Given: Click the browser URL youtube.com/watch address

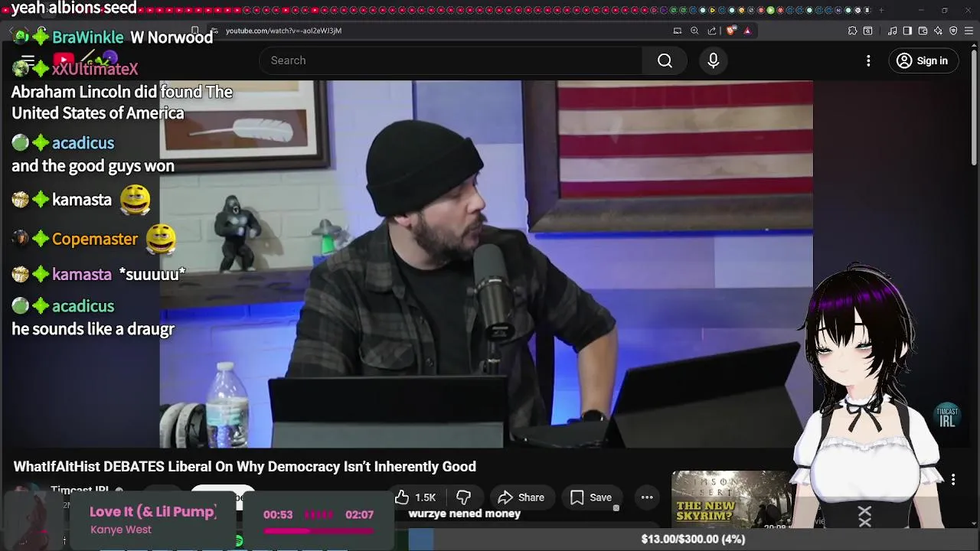Looking at the screenshot, I should [x=283, y=31].
